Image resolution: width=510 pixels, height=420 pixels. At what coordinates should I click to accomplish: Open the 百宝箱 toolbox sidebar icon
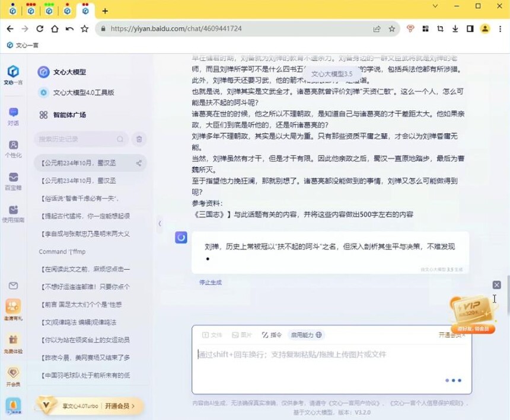13,181
